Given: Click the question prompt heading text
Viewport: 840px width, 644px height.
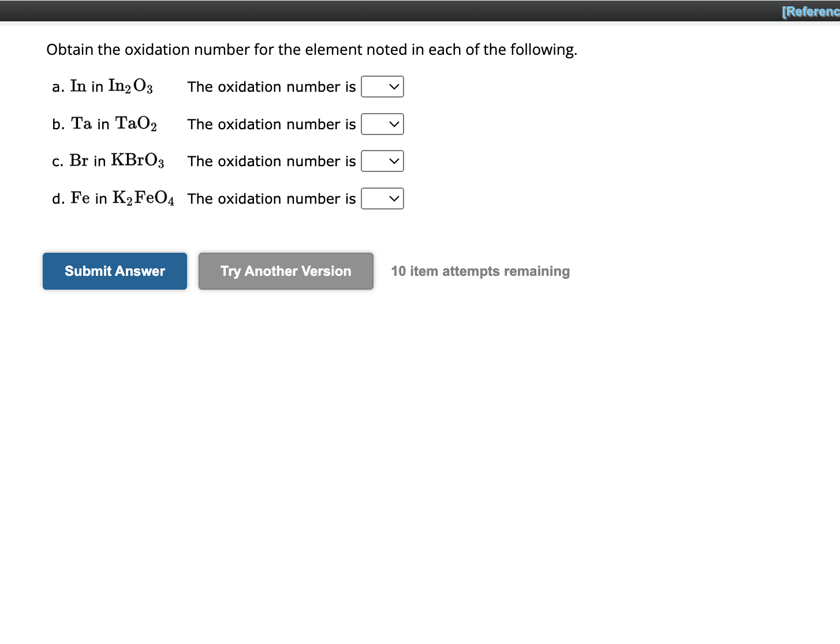Looking at the screenshot, I should (312, 50).
